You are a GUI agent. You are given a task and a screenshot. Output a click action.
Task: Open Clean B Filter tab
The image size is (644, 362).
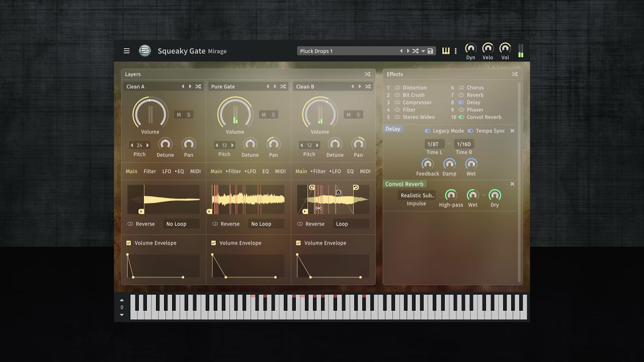point(318,171)
